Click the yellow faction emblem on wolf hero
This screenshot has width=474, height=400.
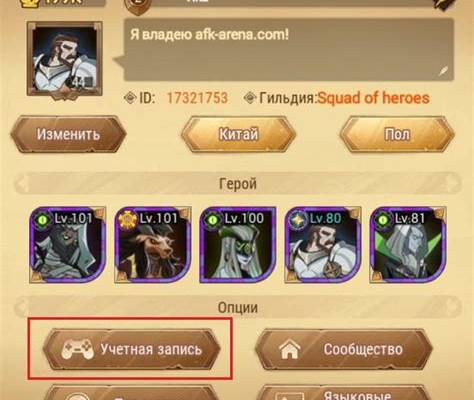pos(128,220)
